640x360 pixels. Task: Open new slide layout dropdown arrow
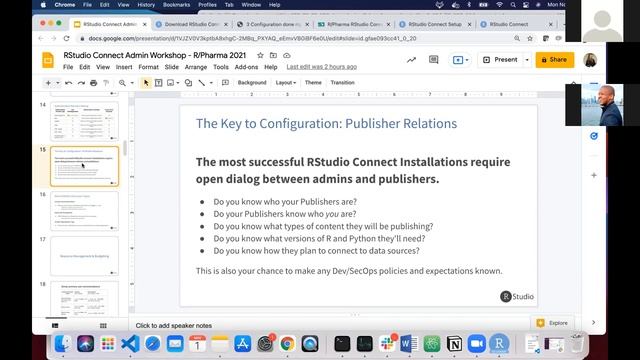[x=58, y=83]
